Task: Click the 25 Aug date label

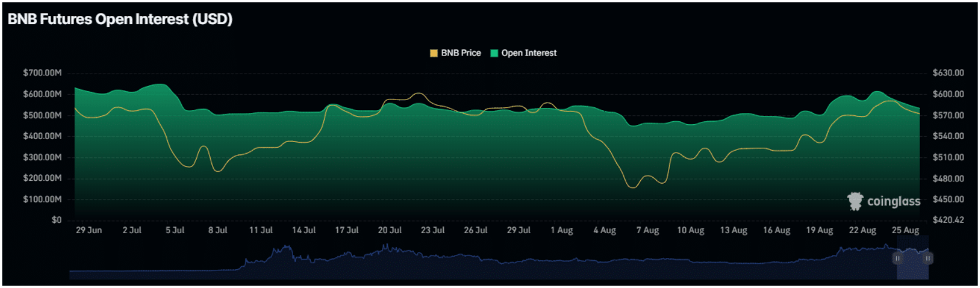Action: pyautogui.click(x=905, y=230)
